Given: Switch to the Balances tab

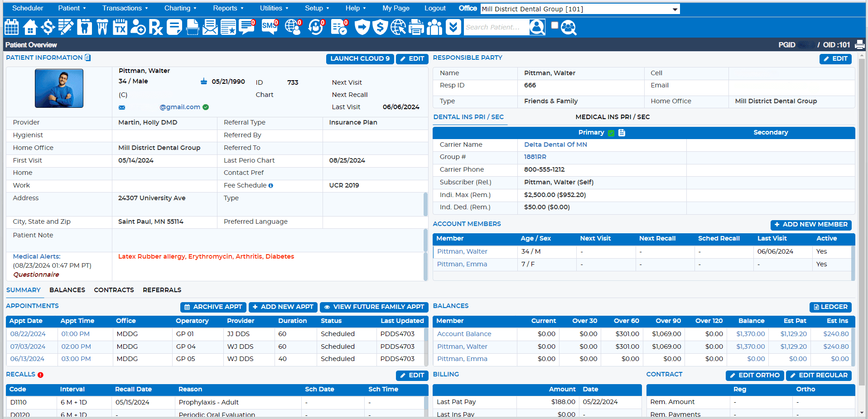Looking at the screenshot, I should click(x=67, y=290).
